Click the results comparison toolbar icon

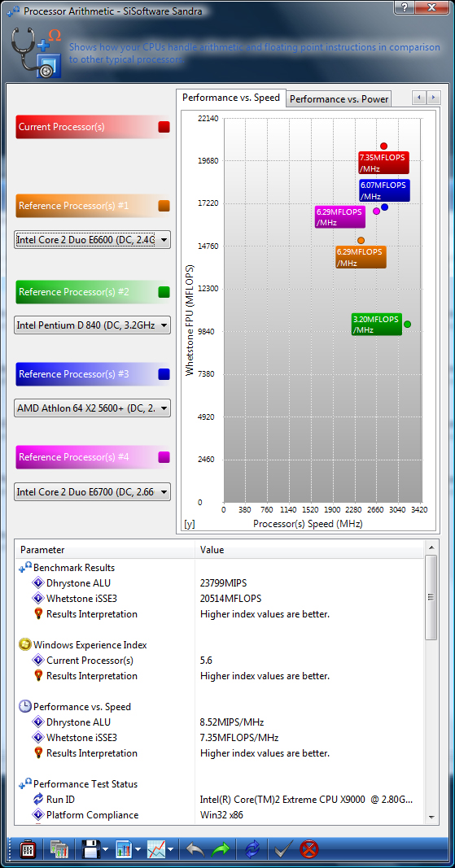click(x=58, y=848)
